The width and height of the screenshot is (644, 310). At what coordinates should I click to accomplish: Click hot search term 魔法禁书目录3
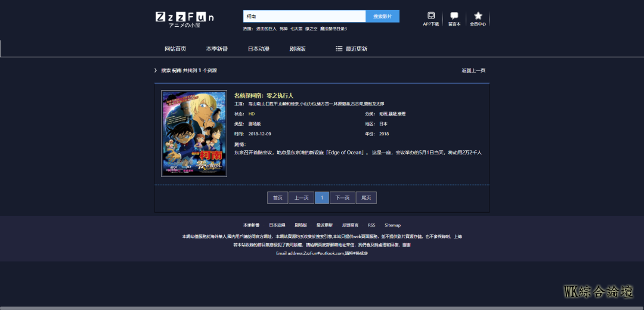click(x=333, y=29)
